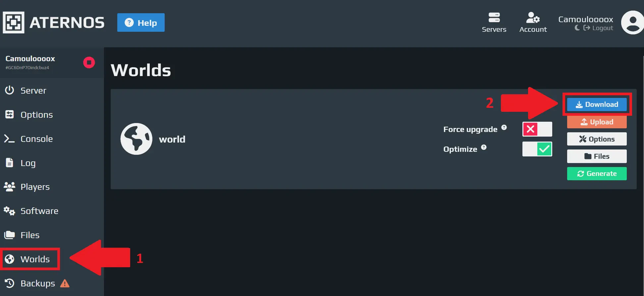The width and height of the screenshot is (644, 296).
Task: Open Account settings icon in header
Action: (533, 22)
